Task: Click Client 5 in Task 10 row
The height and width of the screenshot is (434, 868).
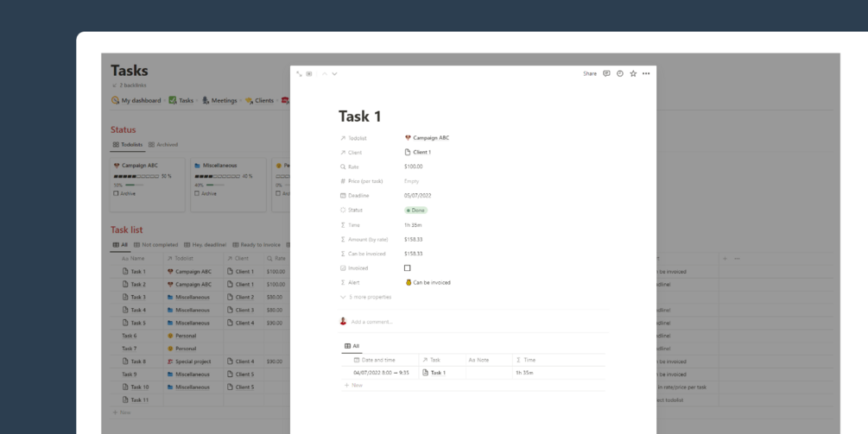Action: [x=240, y=387]
